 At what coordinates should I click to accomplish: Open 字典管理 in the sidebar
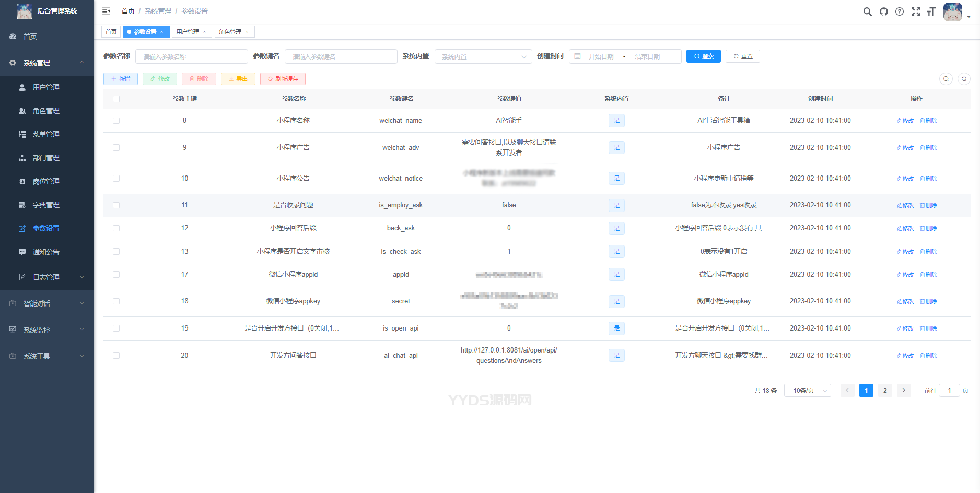click(46, 205)
